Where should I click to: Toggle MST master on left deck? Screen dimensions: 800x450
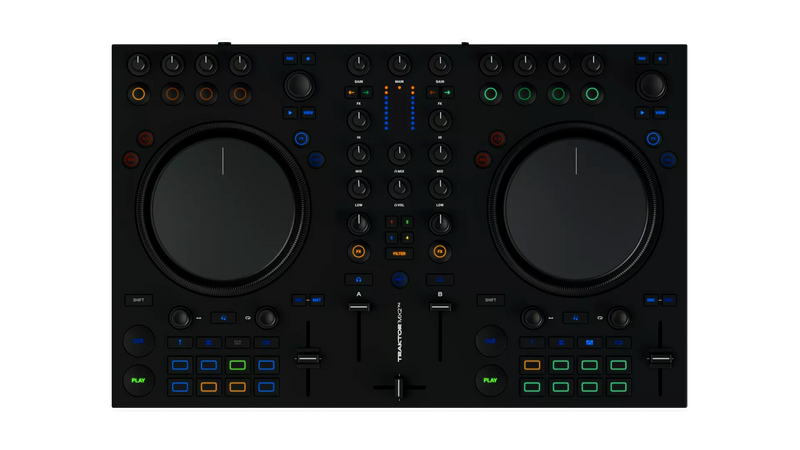click(x=317, y=300)
